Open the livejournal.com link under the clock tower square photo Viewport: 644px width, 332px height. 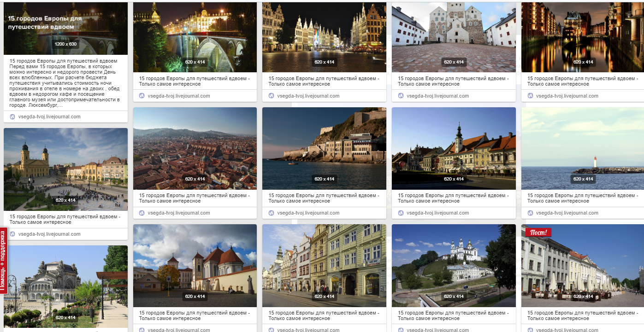click(437, 213)
